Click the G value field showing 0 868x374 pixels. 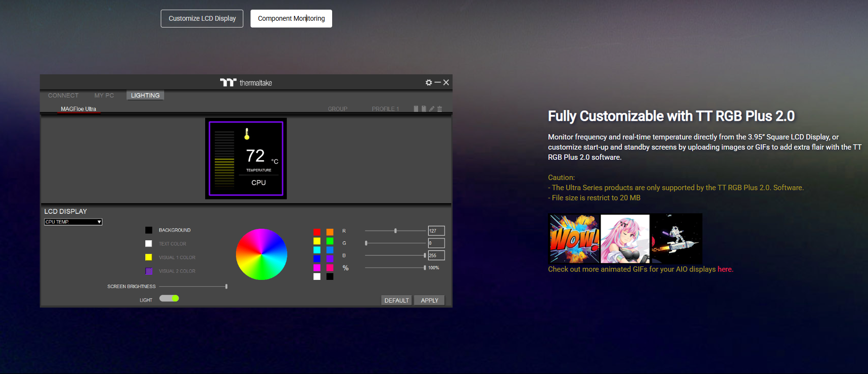[436, 243]
